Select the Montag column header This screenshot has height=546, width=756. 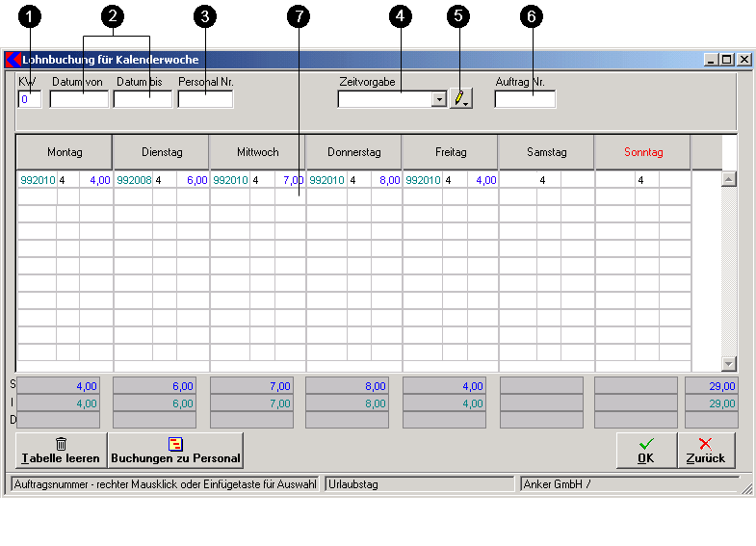(x=65, y=152)
